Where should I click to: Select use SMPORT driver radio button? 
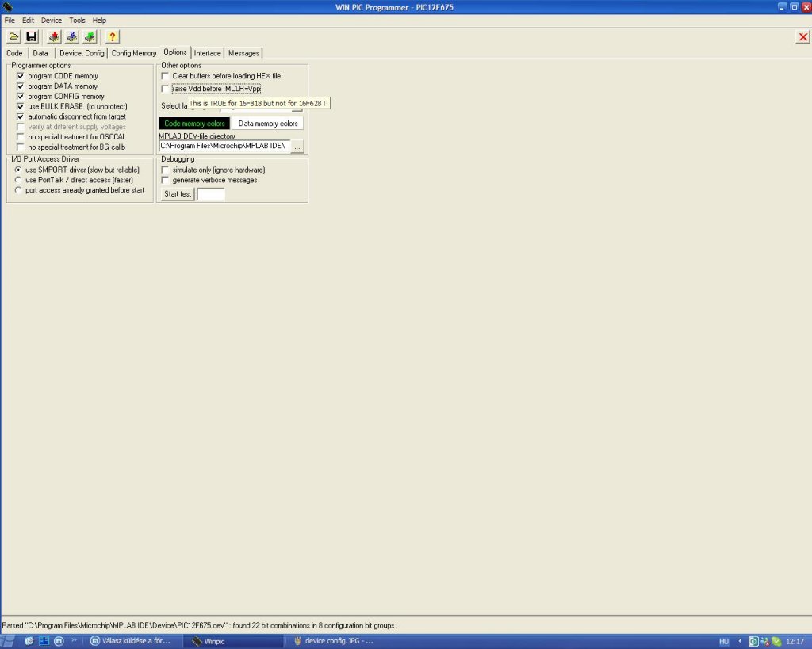coord(18,170)
